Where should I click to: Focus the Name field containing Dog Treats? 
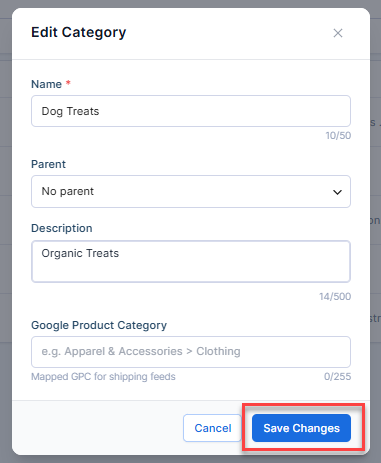191,111
